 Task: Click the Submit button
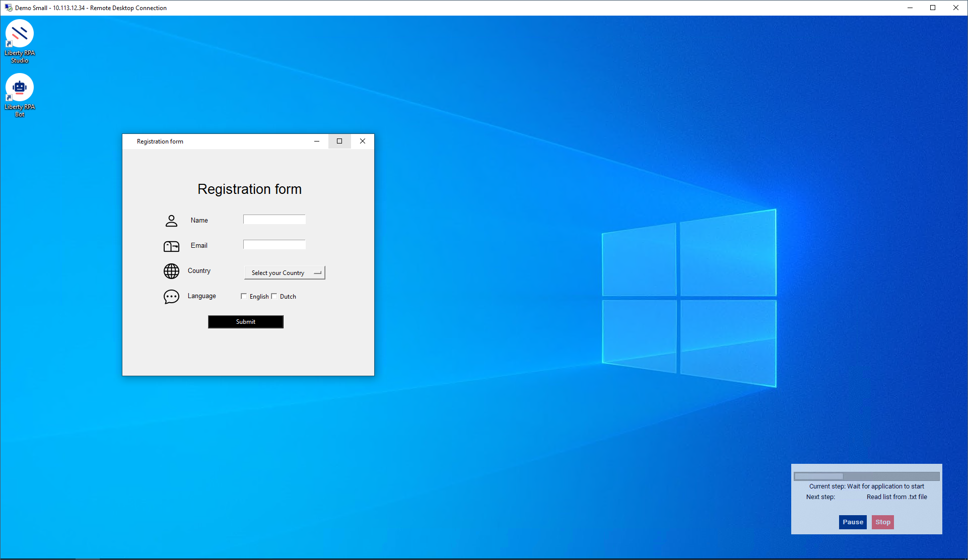tap(246, 322)
